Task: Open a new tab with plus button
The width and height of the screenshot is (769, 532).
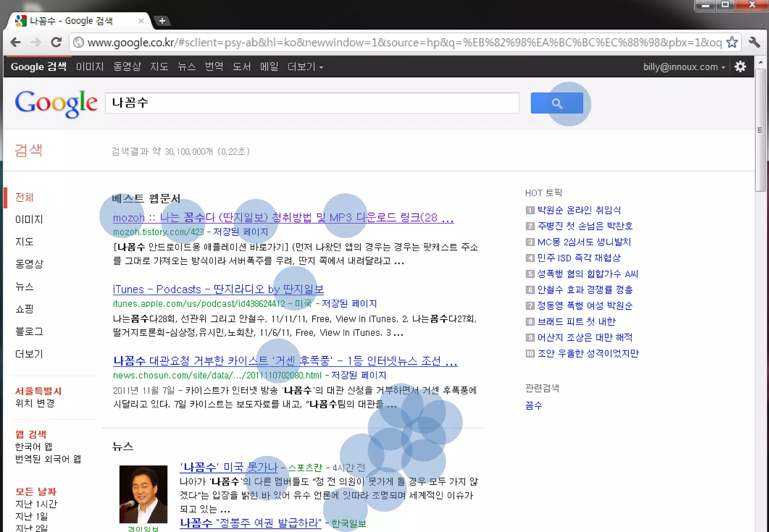Action: tap(162, 21)
